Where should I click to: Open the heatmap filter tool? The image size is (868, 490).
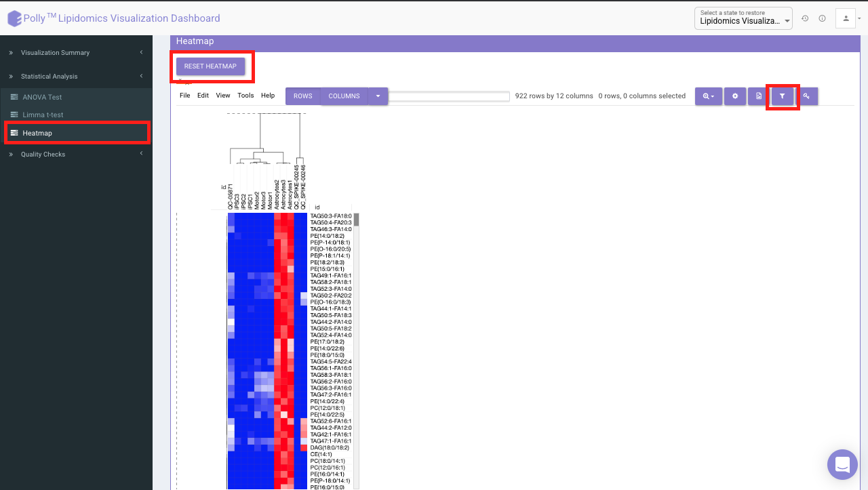[782, 96]
